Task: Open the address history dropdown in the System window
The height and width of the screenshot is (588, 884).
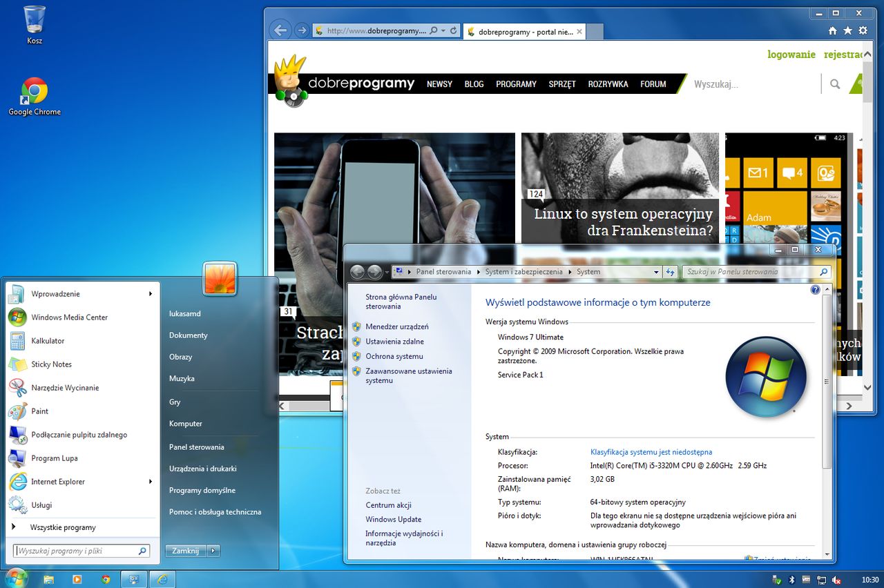Action: tap(656, 272)
